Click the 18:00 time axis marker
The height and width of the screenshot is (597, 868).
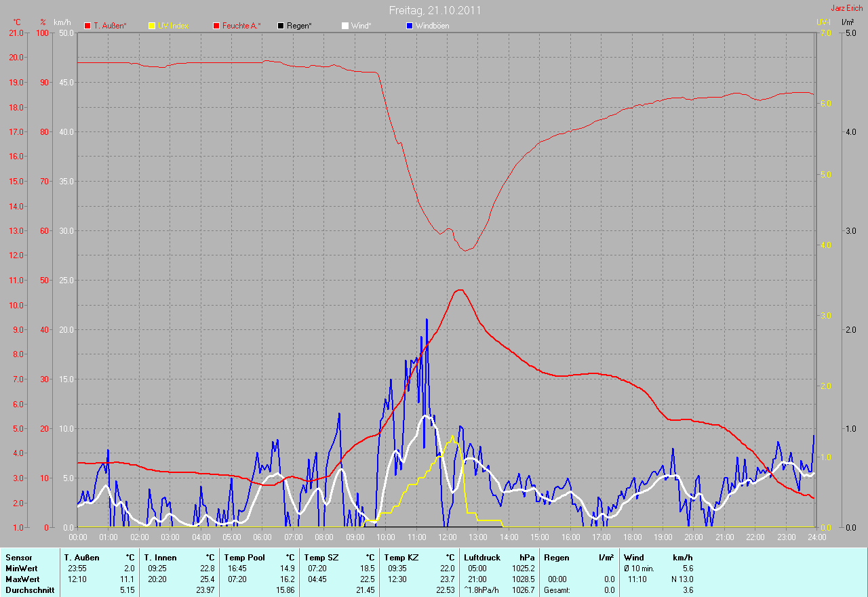click(x=632, y=537)
